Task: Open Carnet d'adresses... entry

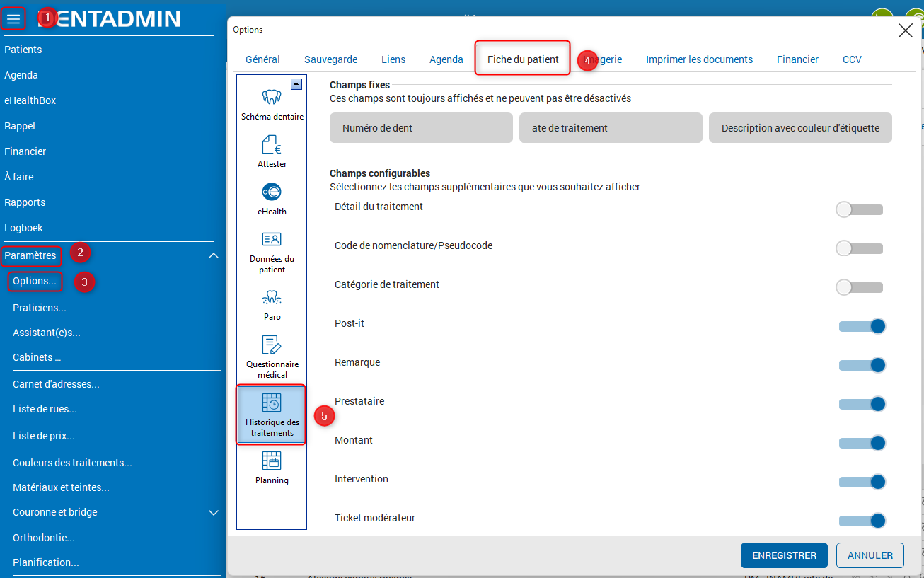Action: pos(56,384)
